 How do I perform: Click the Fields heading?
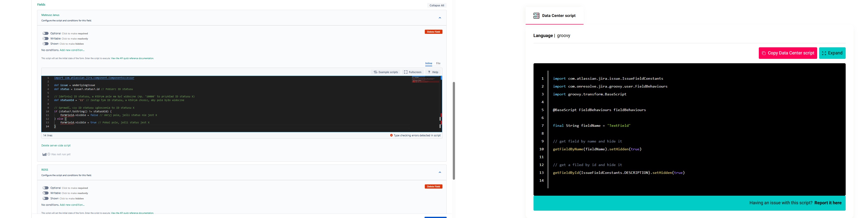coord(41,5)
